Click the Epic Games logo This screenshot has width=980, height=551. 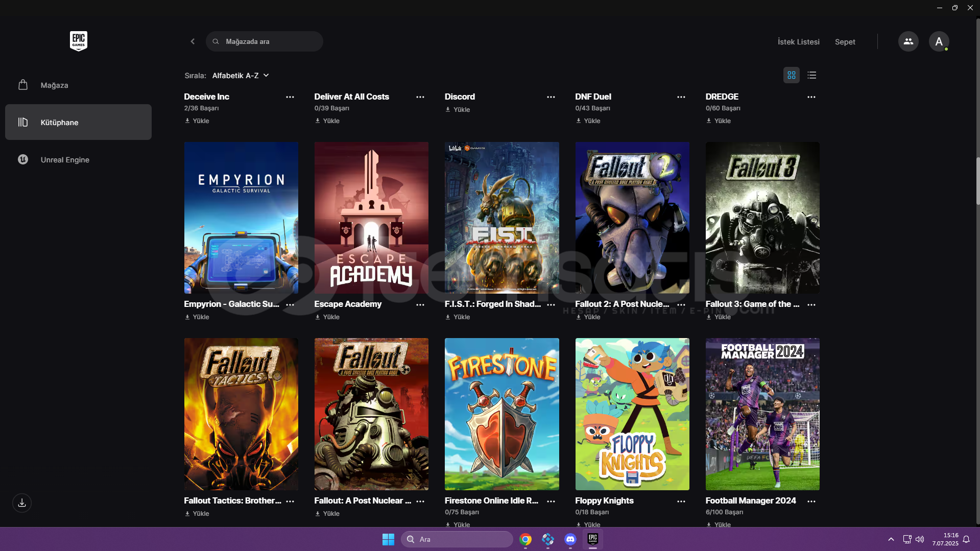click(x=79, y=41)
